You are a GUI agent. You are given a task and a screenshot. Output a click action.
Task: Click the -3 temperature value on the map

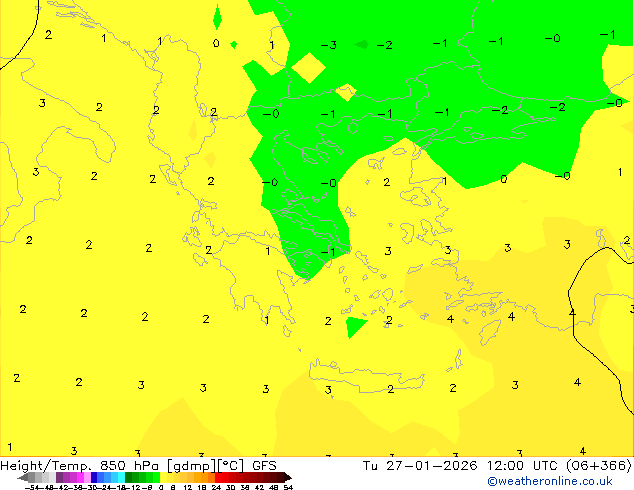[328, 45]
